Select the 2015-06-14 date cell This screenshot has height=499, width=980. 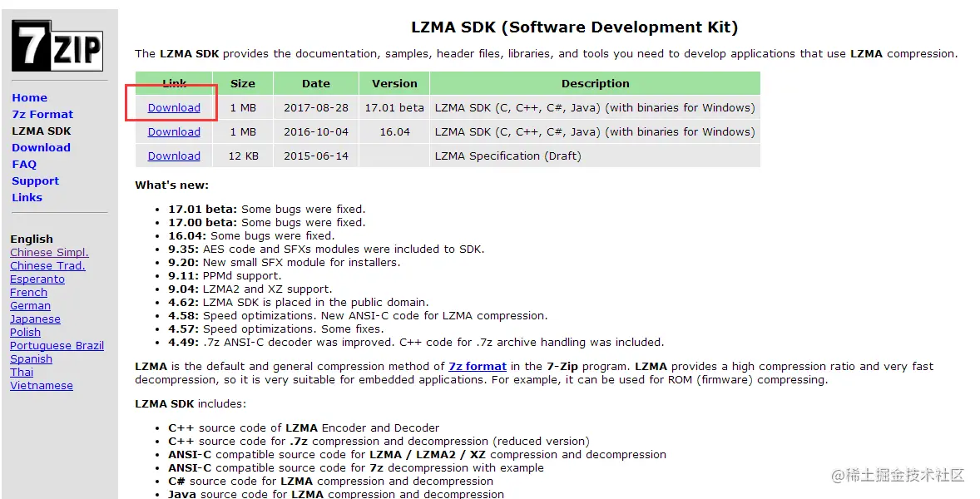tap(315, 156)
